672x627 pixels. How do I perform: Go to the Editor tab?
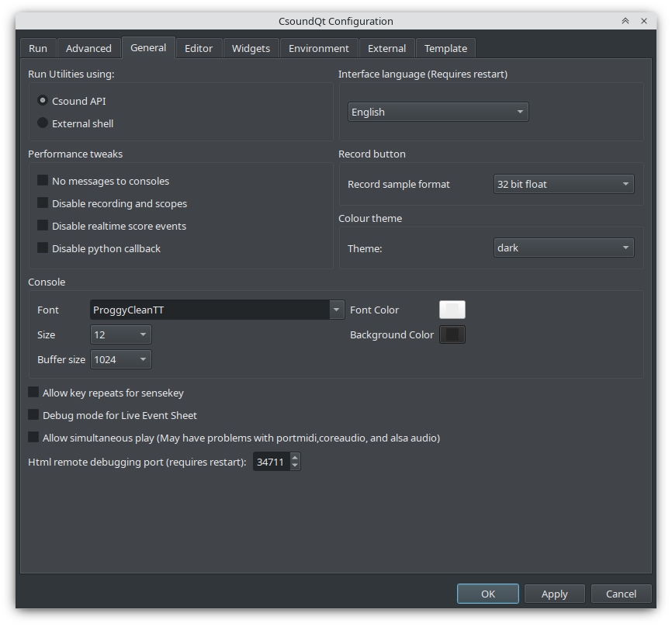coord(199,48)
